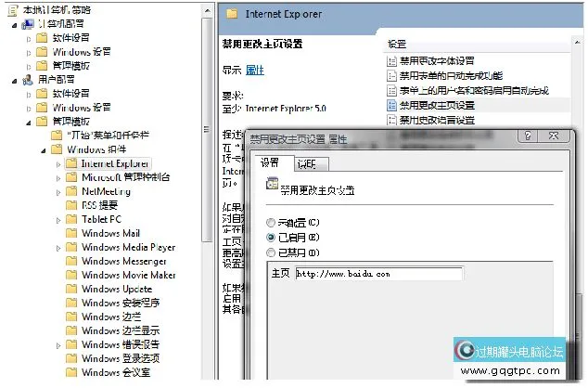Click the 计算机配置 computer icon
The image size is (588, 388).
(x=28, y=24)
